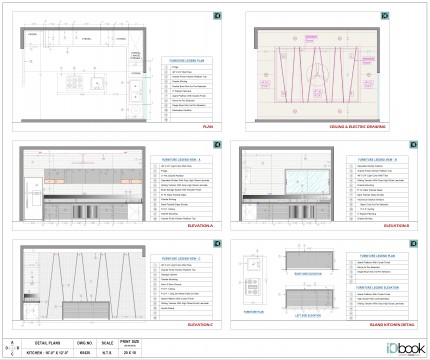Click the Right Side Elevation island drawing
The image size is (430, 360).
[309, 260]
